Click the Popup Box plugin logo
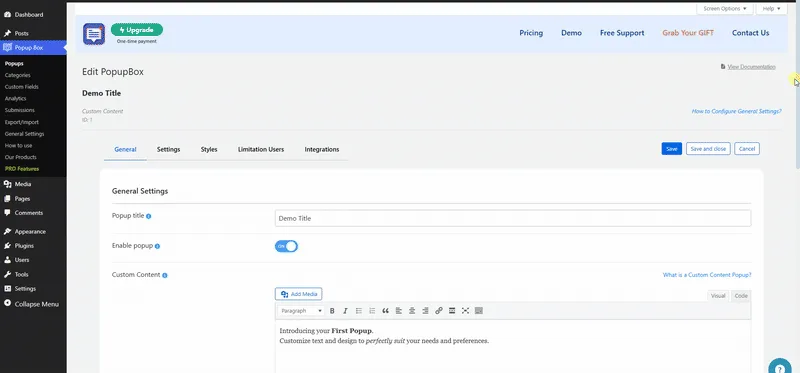 point(94,34)
